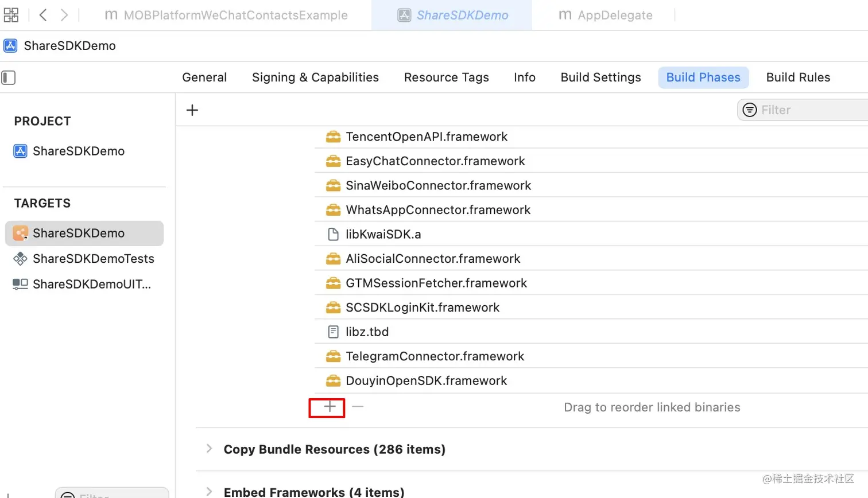Click the SCSDKLoginKit.framework toolbox icon

[x=333, y=308]
